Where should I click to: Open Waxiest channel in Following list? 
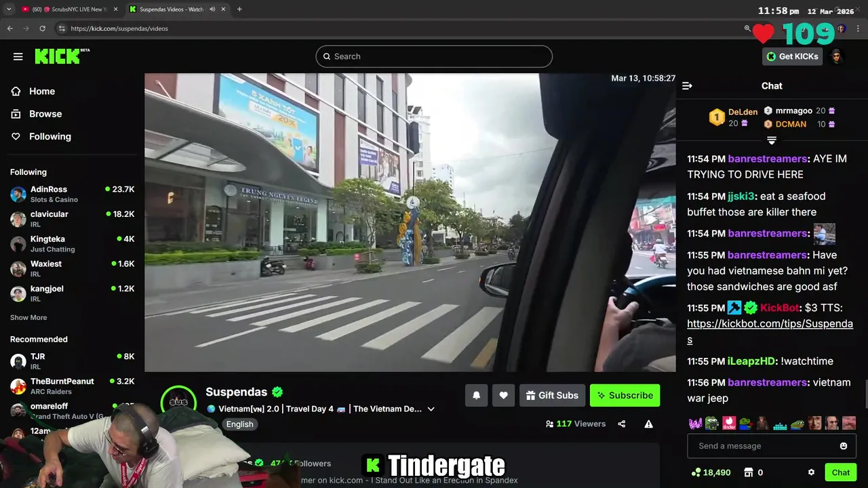pyautogui.click(x=72, y=268)
